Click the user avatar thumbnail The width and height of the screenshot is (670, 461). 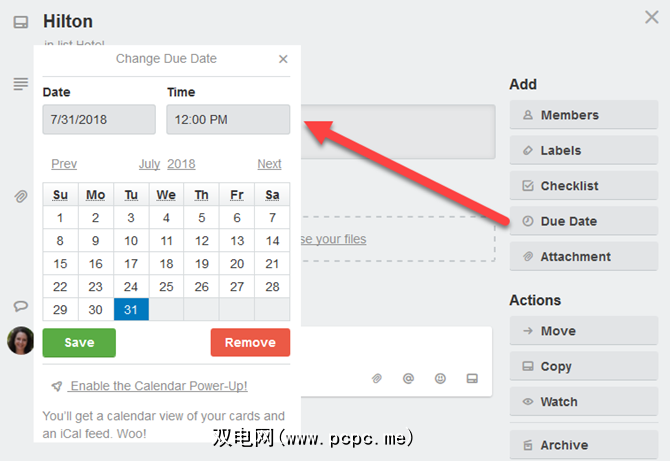20,340
